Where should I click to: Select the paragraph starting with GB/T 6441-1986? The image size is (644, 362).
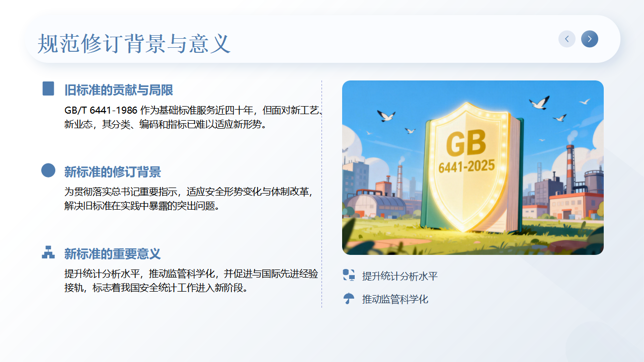(x=191, y=117)
